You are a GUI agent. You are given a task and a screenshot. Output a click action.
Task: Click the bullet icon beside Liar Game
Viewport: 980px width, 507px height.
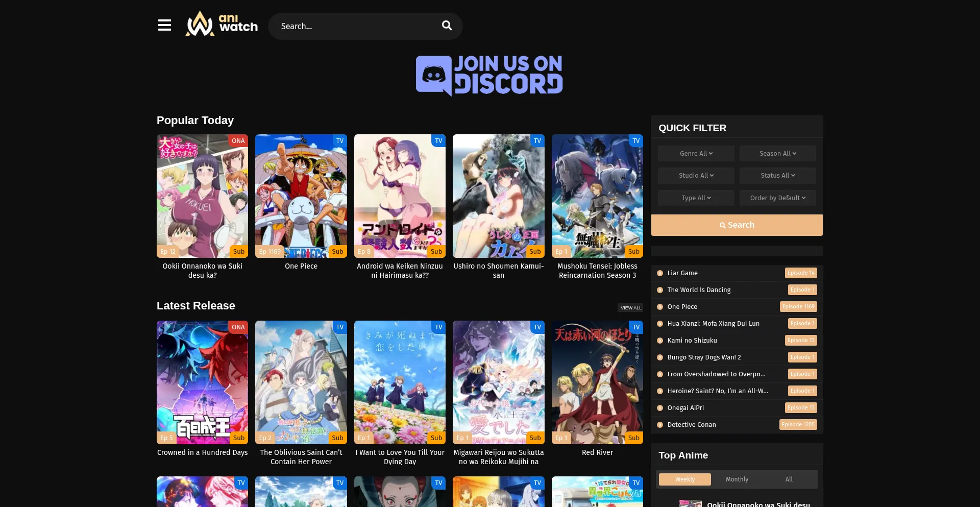(660, 273)
